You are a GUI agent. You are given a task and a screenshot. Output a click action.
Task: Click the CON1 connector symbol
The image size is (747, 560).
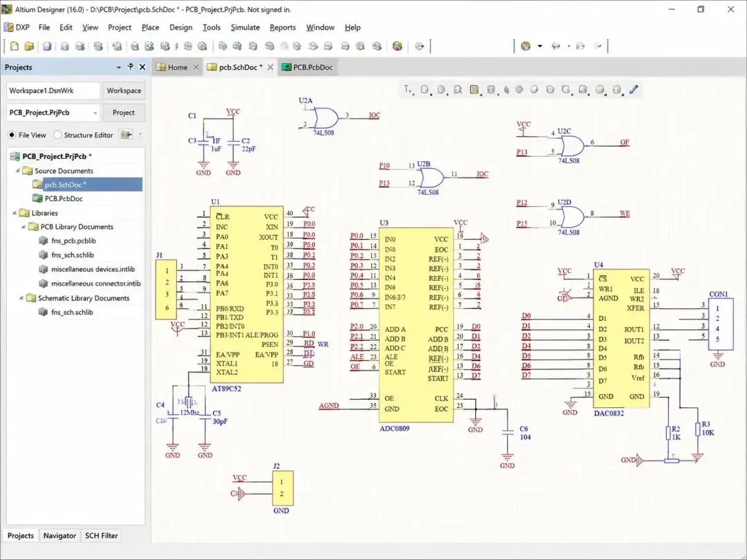coord(720,324)
